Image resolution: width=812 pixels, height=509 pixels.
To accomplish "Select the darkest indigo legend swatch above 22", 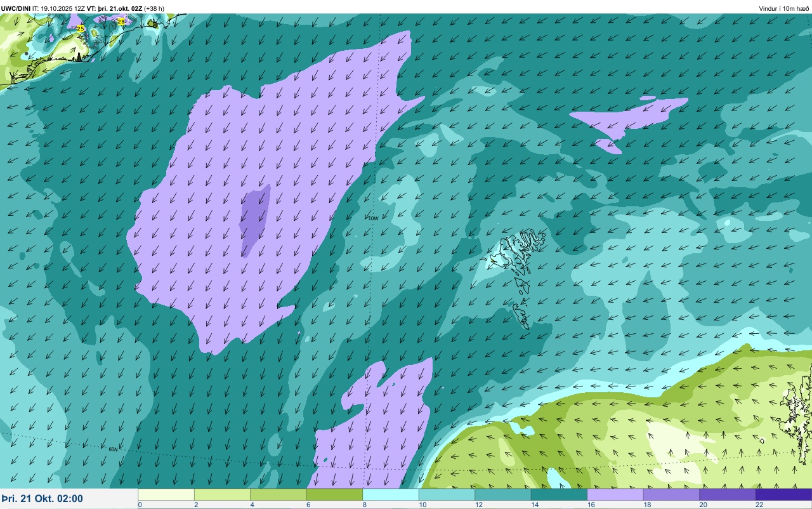I will coord(783,494).
